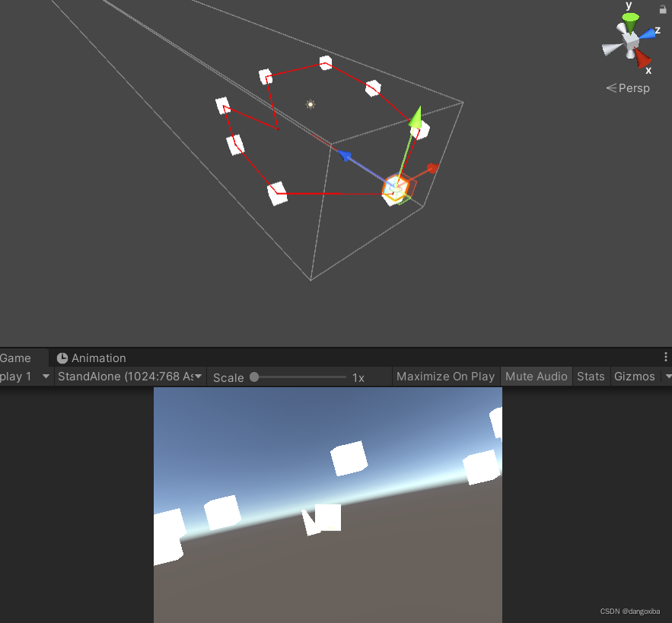Switch to the Game tab

(x=15, y=358)
